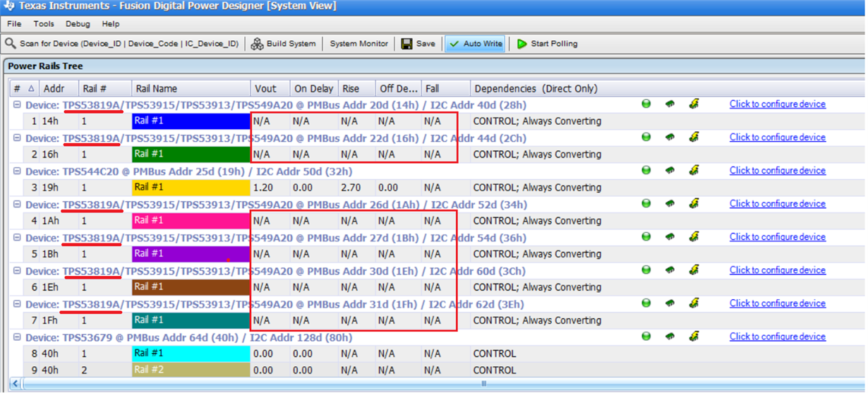Click the Scan for Device magnifier icon
The height and width of the screenshot is (393, 868).
point(11,44)
